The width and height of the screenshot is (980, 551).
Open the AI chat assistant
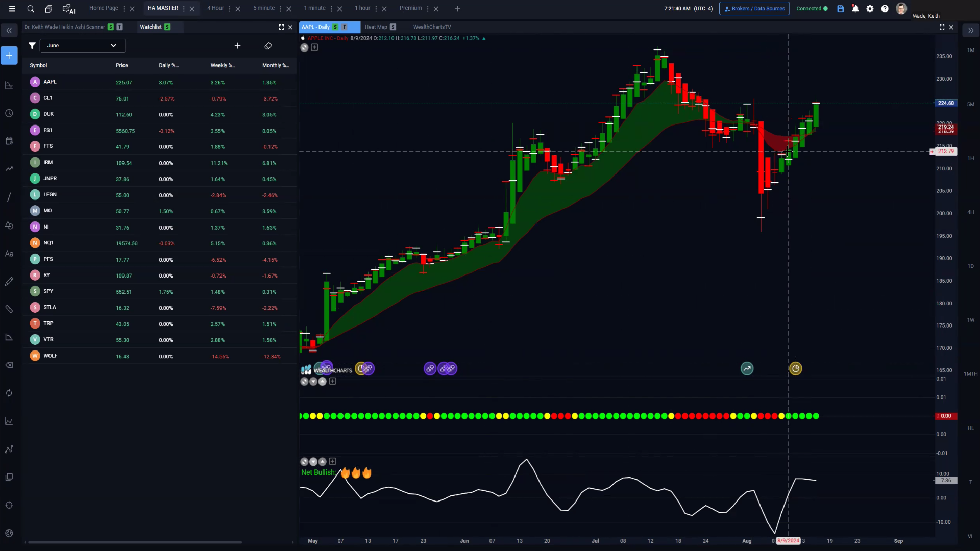pos(68,9)
